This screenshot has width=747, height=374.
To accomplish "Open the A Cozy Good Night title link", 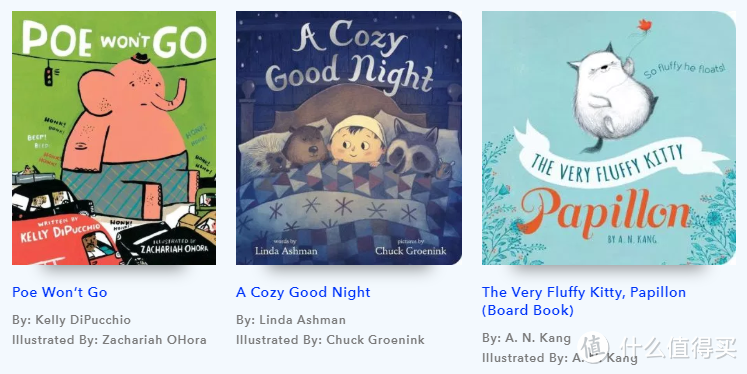I will click(x=303, y=292).
